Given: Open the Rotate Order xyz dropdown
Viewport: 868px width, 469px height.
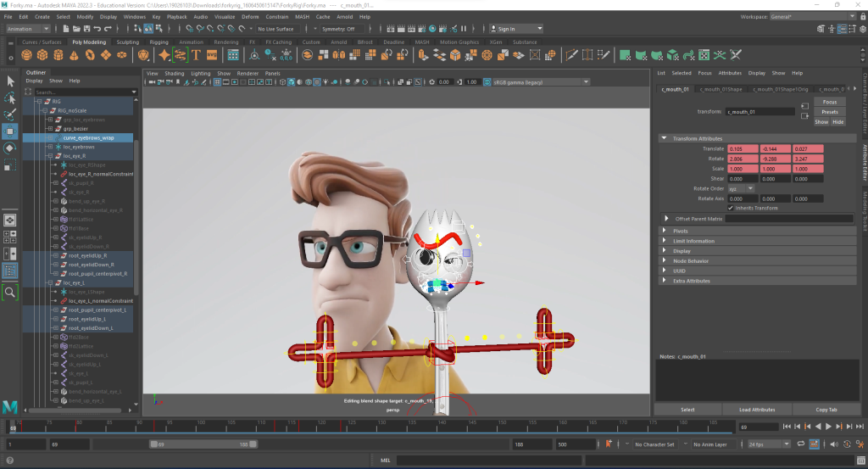Looking at the screenshot, I should [741, 189].
